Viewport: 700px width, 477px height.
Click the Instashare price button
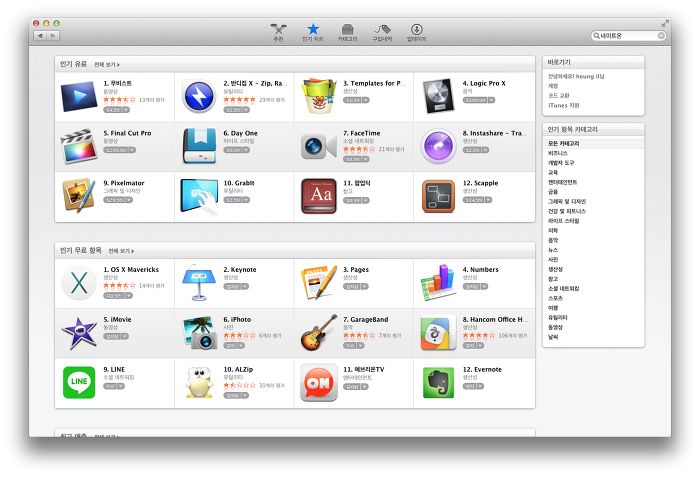point(472,150)
